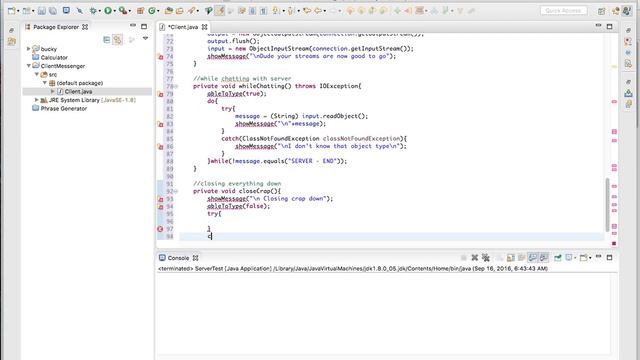Click the Save toolbar icon
Viewport: 640px width, 360px height.
(42, 11)
